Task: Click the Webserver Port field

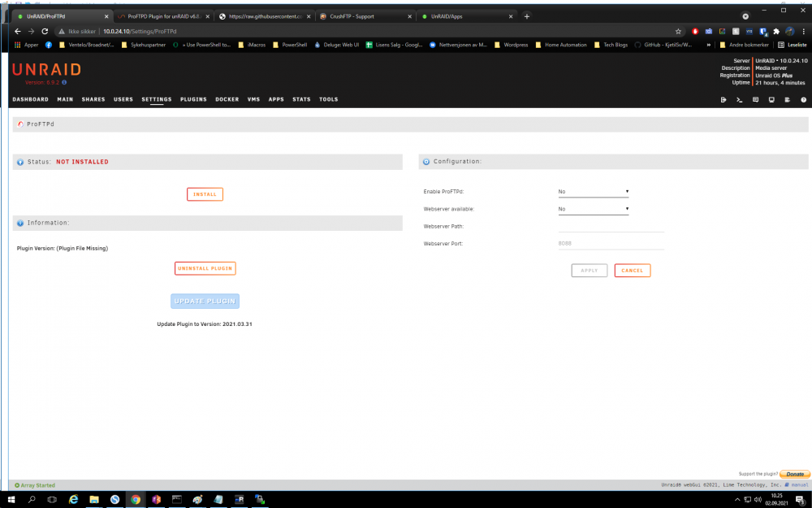Action: pyautogui.click(x=611, y=244)
